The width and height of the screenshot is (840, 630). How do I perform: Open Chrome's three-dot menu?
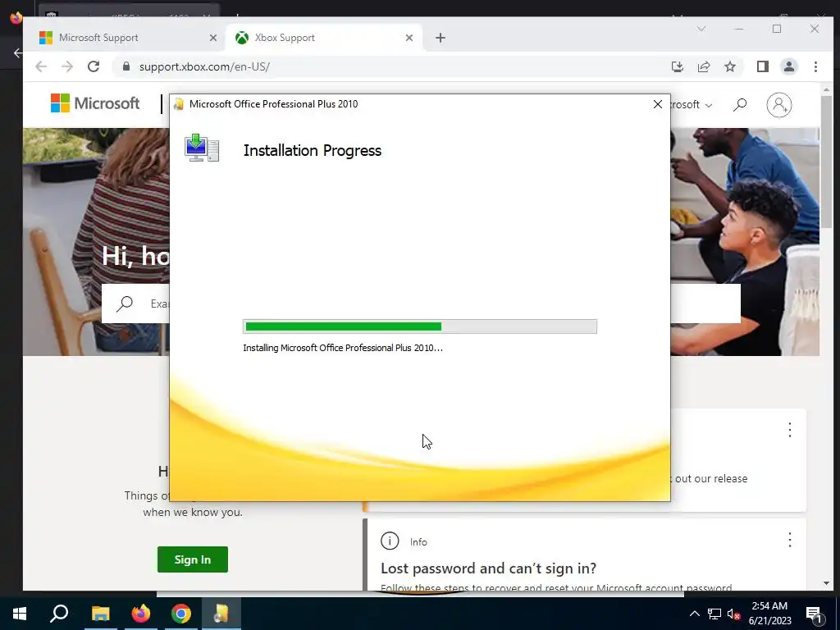(x=815, y=66)
